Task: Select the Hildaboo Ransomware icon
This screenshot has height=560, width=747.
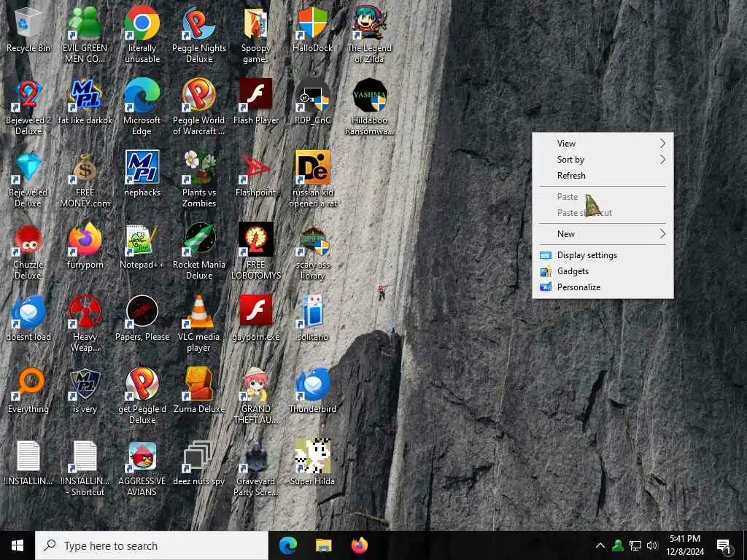Action: 369,106
